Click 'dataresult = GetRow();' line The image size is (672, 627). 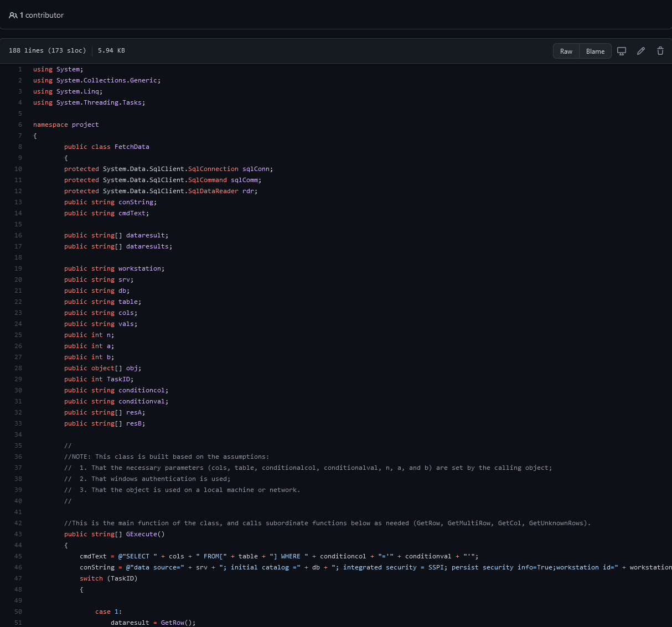(x=153, y=623)
